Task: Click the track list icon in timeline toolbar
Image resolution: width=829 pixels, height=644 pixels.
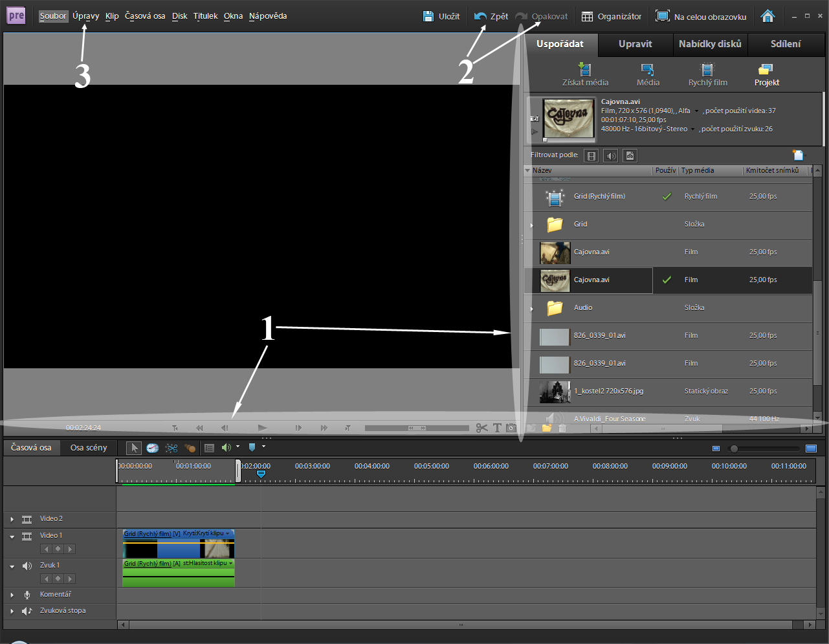Action: pyautogui.click(x=209, y=448)
